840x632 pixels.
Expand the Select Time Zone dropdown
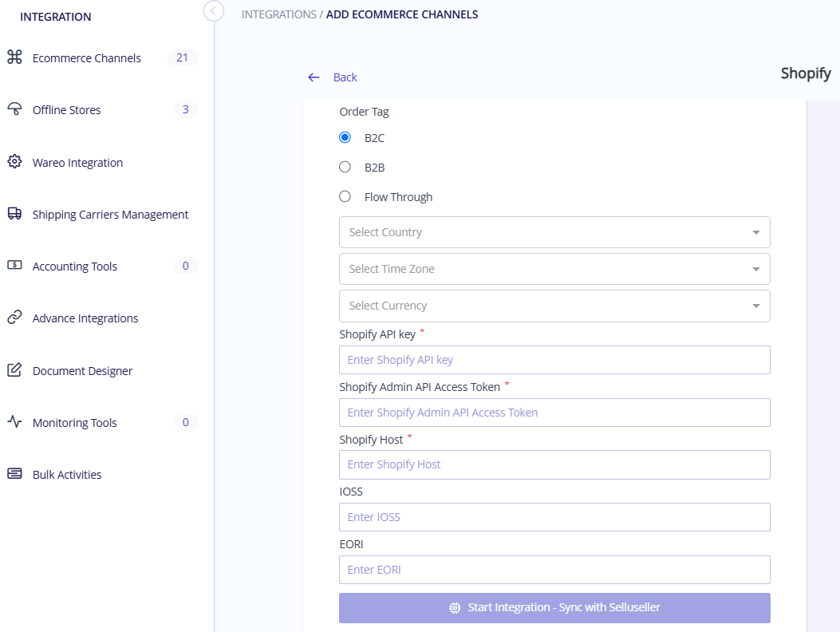click(554, 269)
